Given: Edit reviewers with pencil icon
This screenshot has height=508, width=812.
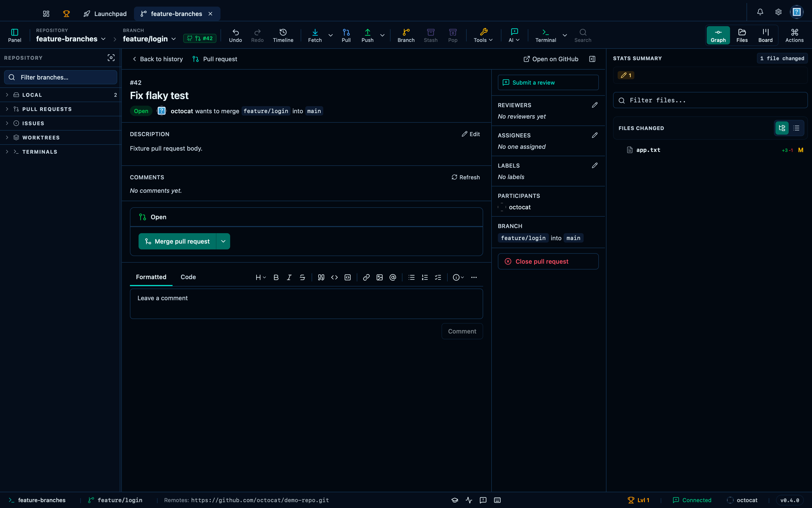Looking at the screenshot, I should pos(595,105).
